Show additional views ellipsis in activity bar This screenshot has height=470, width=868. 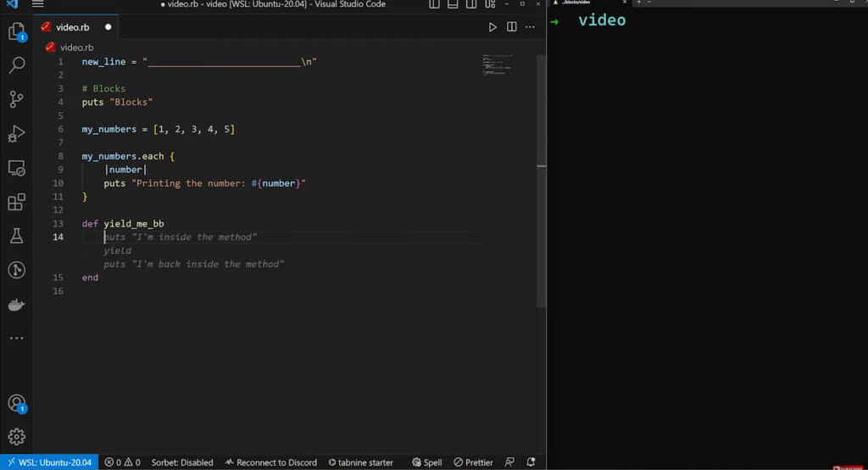[17, 338]
